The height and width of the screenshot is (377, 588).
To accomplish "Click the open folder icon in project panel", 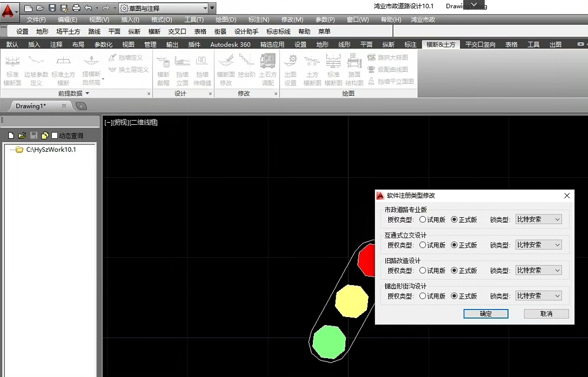I will [22, 135].
